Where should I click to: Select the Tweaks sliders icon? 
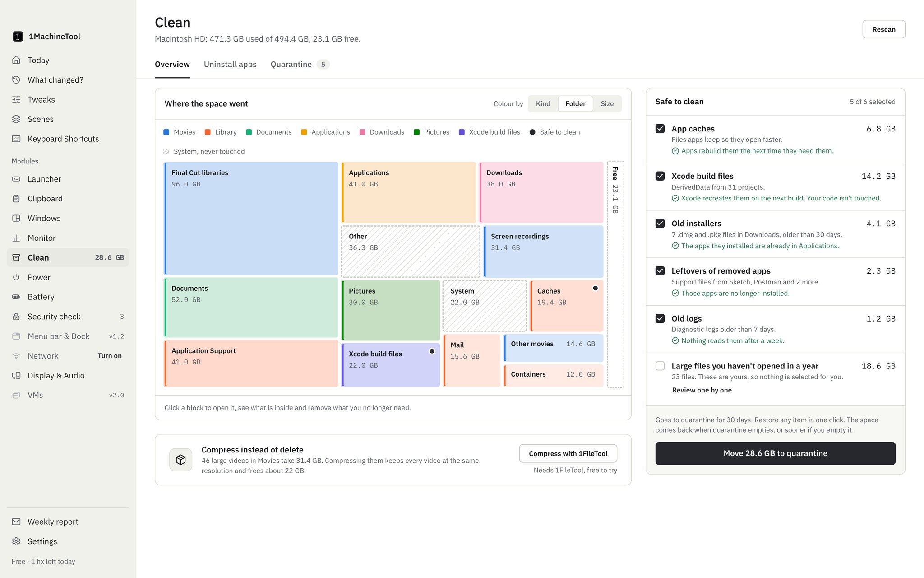[16, 99]
